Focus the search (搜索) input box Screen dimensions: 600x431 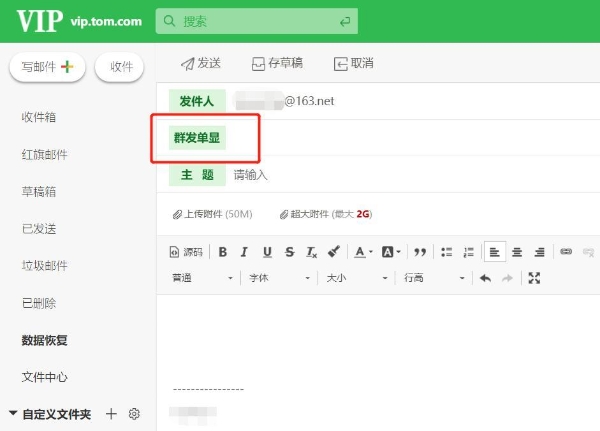257,21
